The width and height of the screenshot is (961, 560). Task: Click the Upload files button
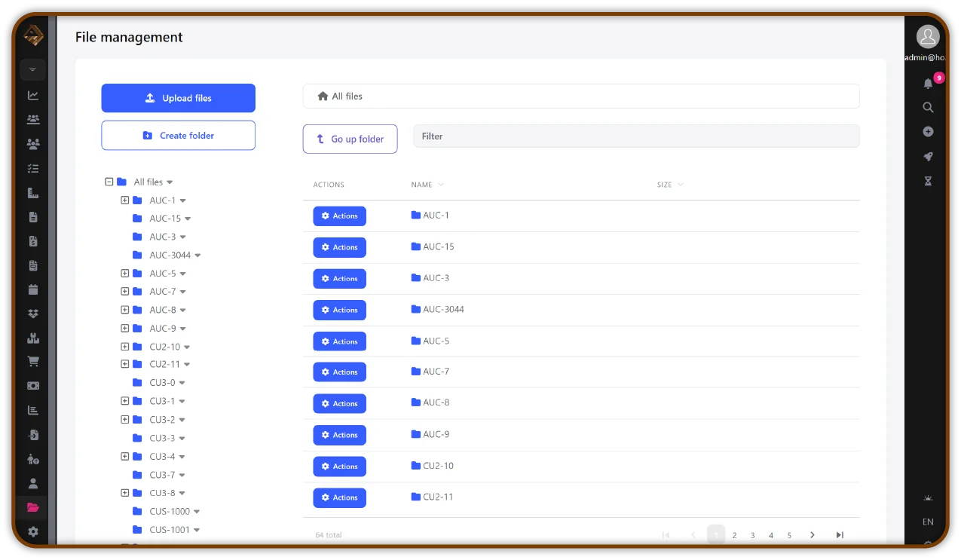(x=179, y=98)
